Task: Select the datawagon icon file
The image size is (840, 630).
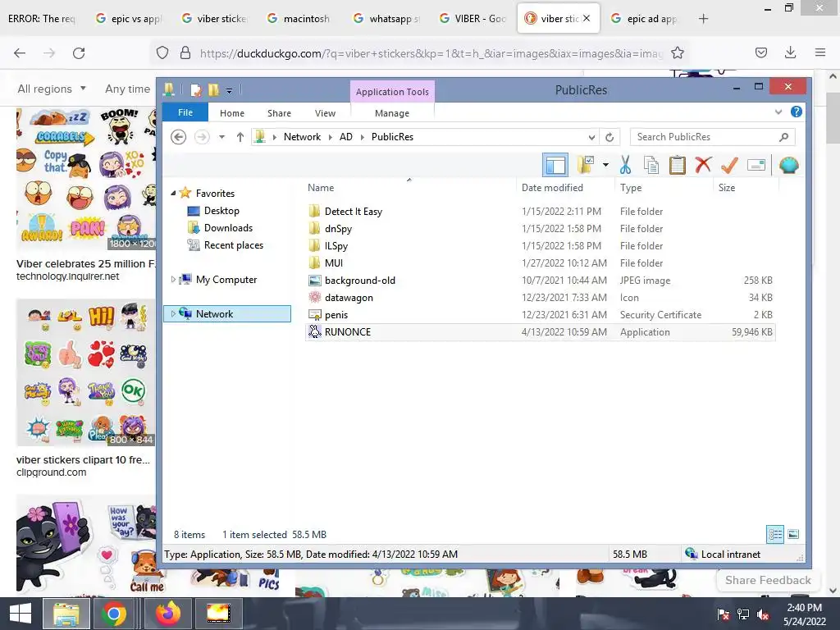Action: pos(540,297)
